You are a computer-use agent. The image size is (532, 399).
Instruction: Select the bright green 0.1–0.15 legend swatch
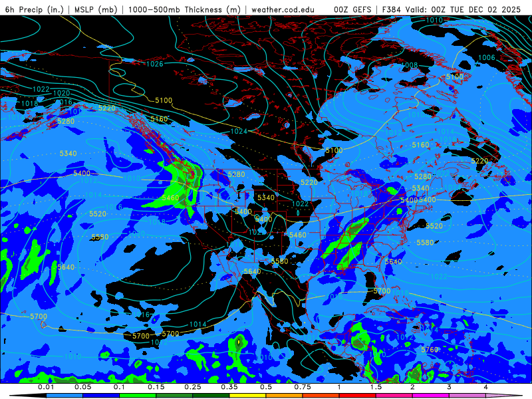(138, 396)
